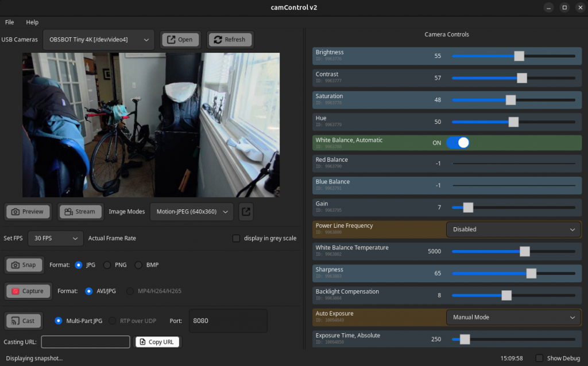The height and width of the screenshot is (366, 588).
Task: Expand the Set FPS dropdown
Action: point(55,238)
